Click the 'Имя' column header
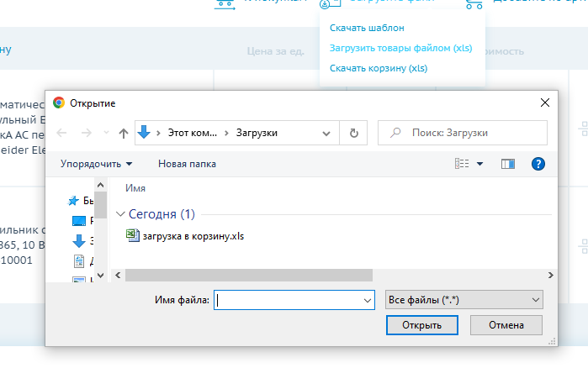The width and height of the screenshot is (588, 368). pos(135,188)
